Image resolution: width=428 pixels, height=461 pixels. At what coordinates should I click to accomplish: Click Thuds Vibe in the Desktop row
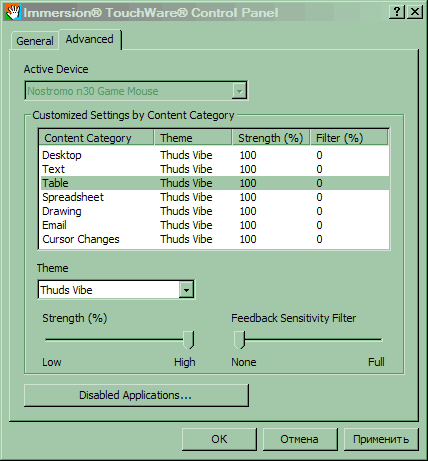tap(186, 155)
